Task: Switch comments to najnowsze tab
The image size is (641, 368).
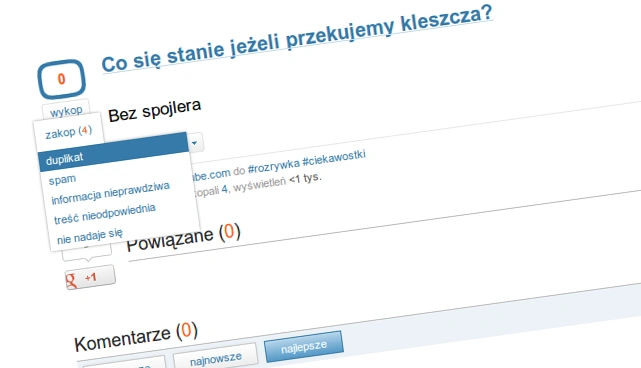Action: (215, 359)
